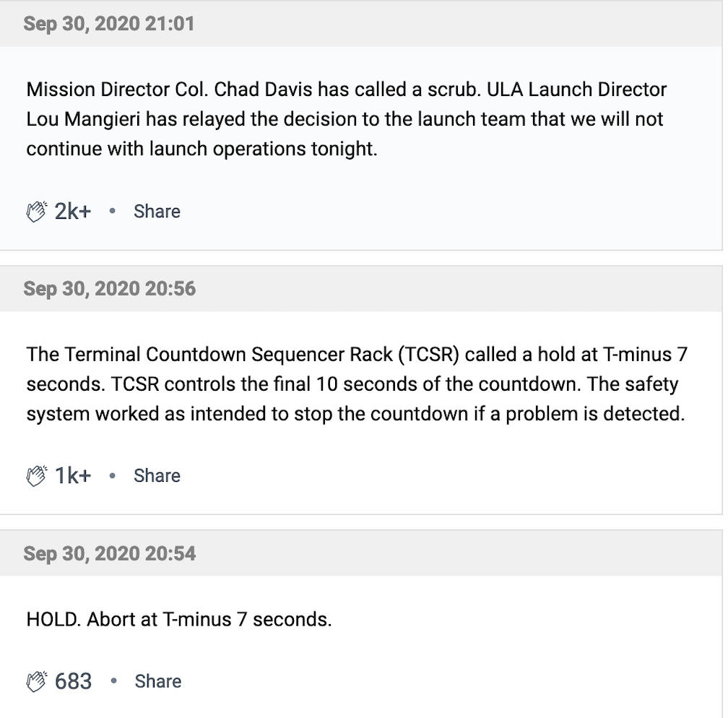Open the Sep 30, 2020 20:56 timestamp
The width and height of the screenshot is (728, 718).
[x=109, y=289]
